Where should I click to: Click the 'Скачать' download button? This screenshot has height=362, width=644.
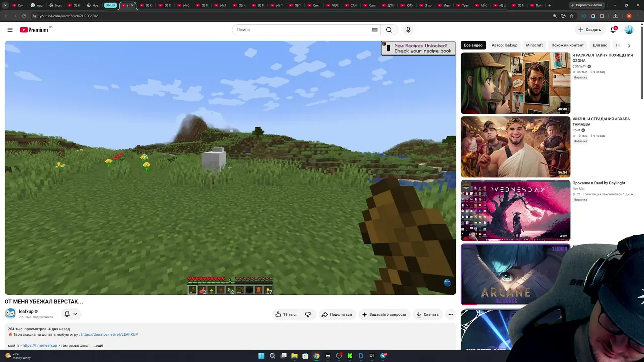click(x=427, y=314)
